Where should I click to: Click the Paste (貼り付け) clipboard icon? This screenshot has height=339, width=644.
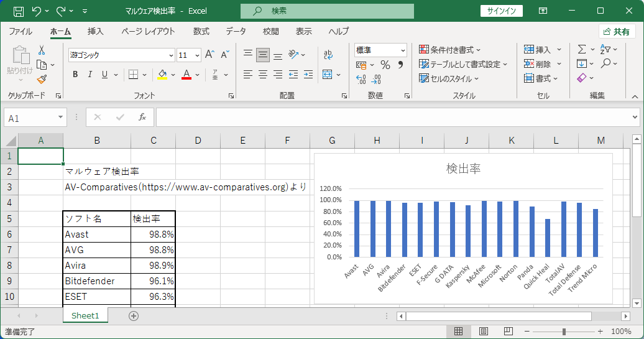click(20, 55)
